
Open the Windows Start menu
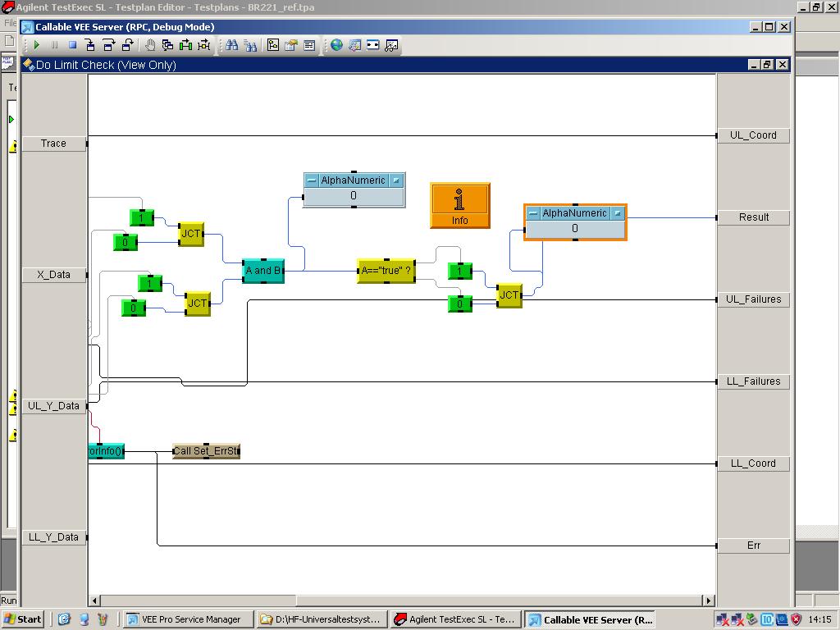tap(23, 619)
